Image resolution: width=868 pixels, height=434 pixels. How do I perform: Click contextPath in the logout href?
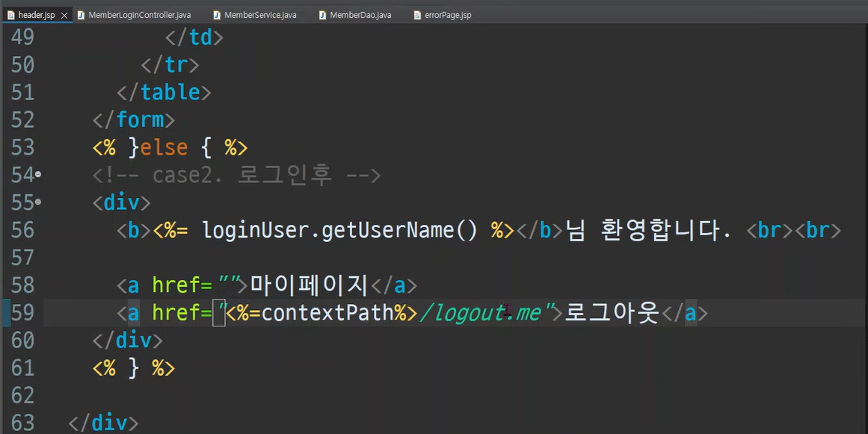327,313
